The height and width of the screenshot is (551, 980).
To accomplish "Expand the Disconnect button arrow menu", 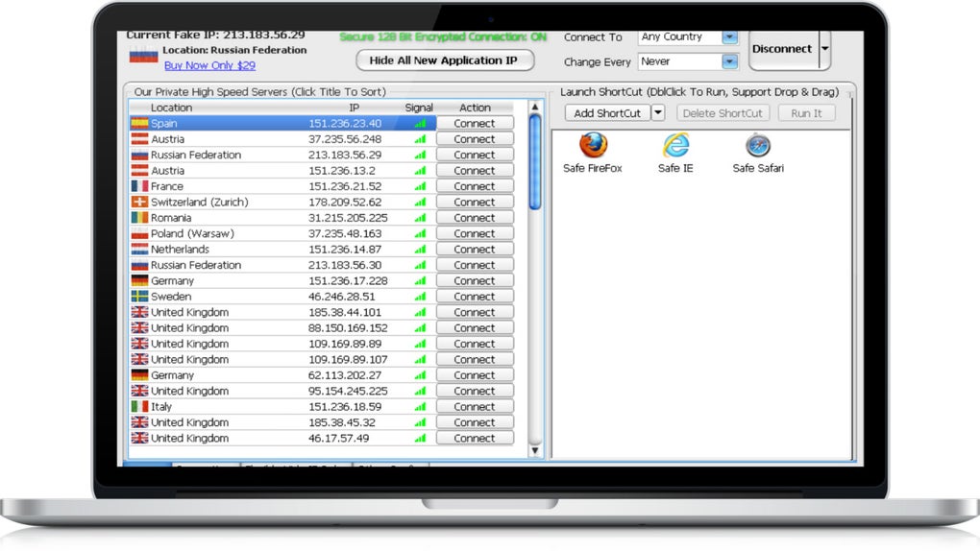I will click(825, 49).
